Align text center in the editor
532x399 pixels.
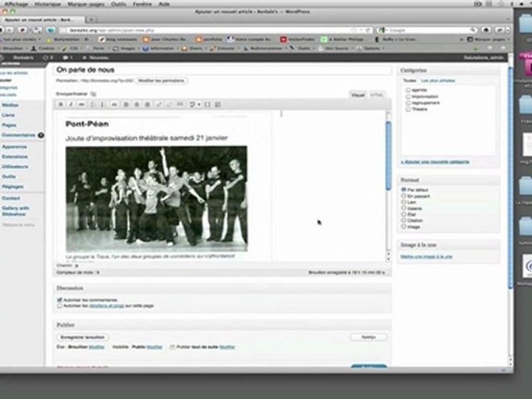click(136, 104)
